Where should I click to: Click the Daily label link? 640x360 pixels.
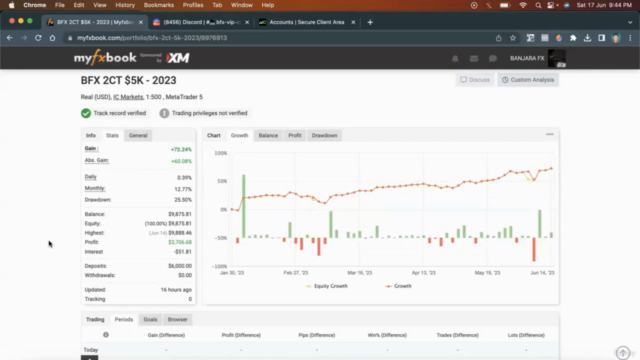90,177
